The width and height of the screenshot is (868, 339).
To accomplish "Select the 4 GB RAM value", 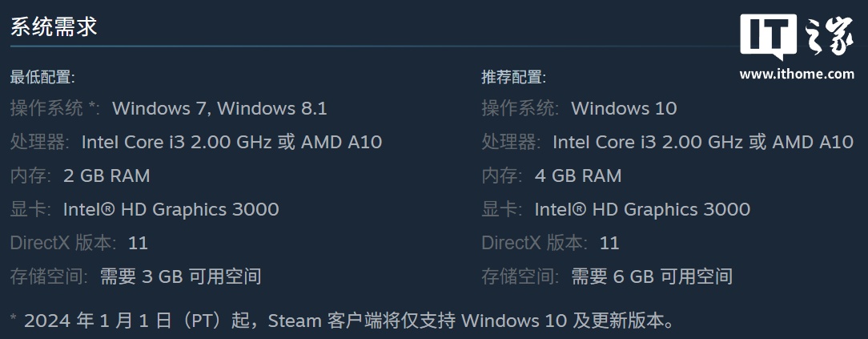I will pyautogui.click(x=578, y=176).
